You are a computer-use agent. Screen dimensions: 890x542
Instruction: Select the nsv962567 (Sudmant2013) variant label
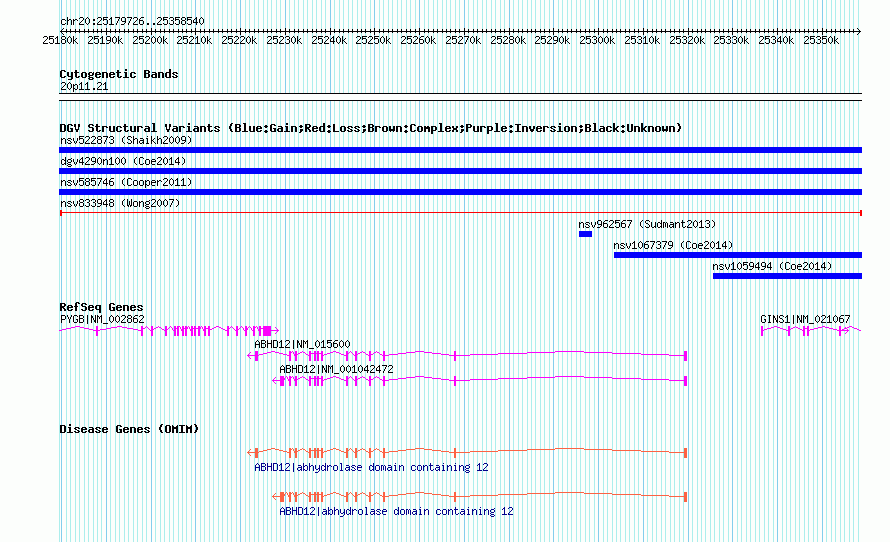[647, 224]
